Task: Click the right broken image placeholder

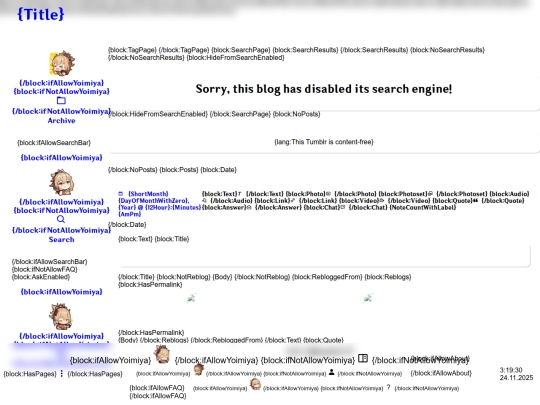Action: point(368,298)
